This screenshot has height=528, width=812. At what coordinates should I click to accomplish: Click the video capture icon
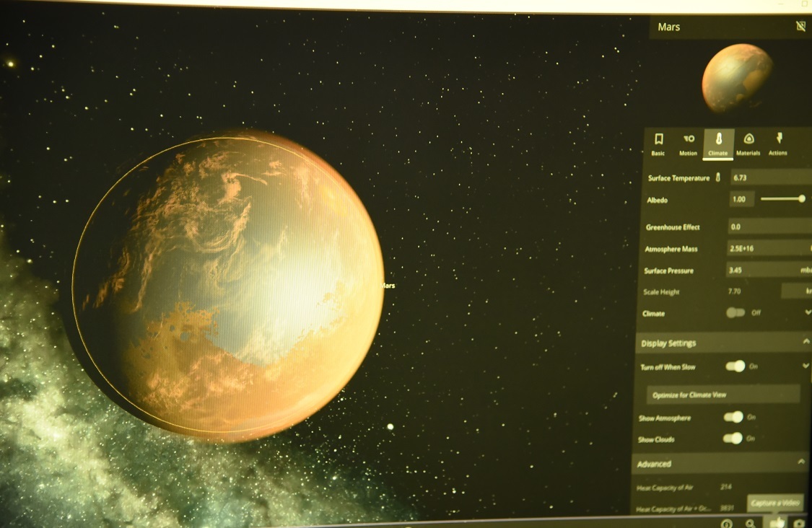click(776, 523)
